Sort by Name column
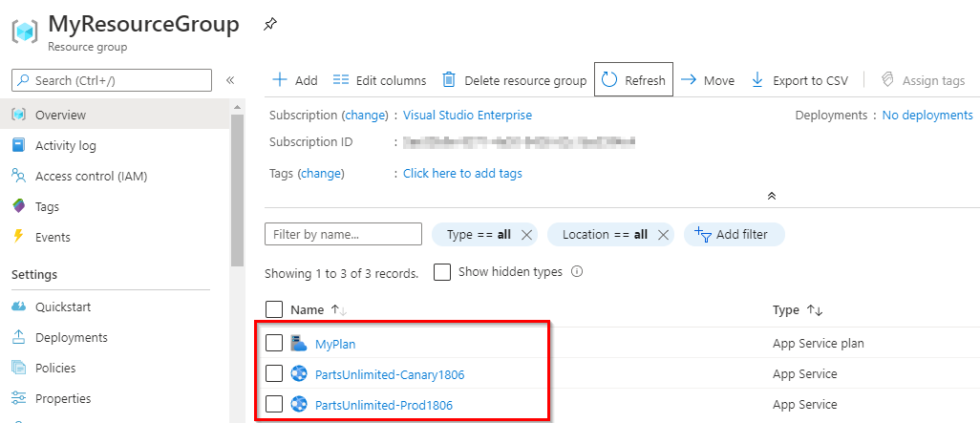This screenshot has height=423, width=980. [319, 310]
